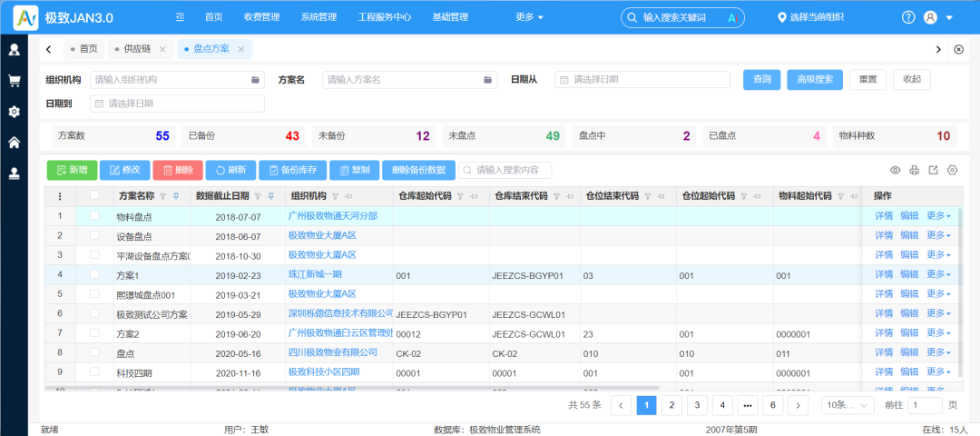Click the location pin for 选择当前组织
This screenshot has width=980, height=436.
[781, 17]
